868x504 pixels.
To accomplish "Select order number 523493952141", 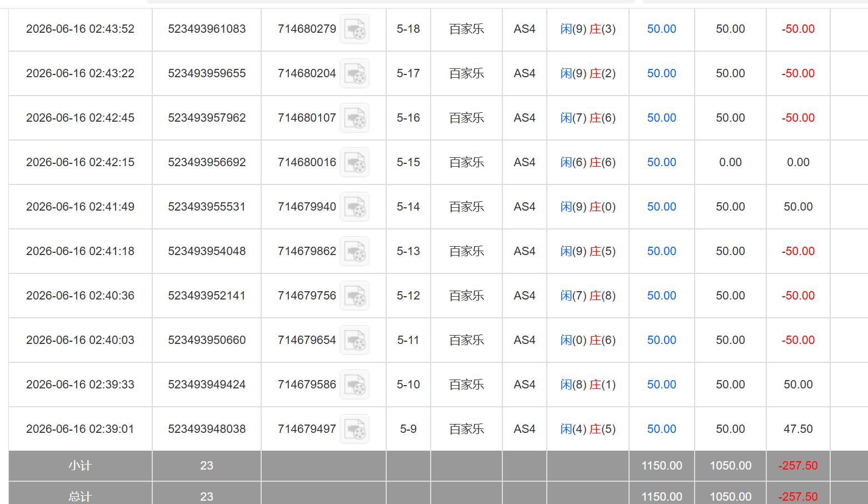I will [207, 296].
